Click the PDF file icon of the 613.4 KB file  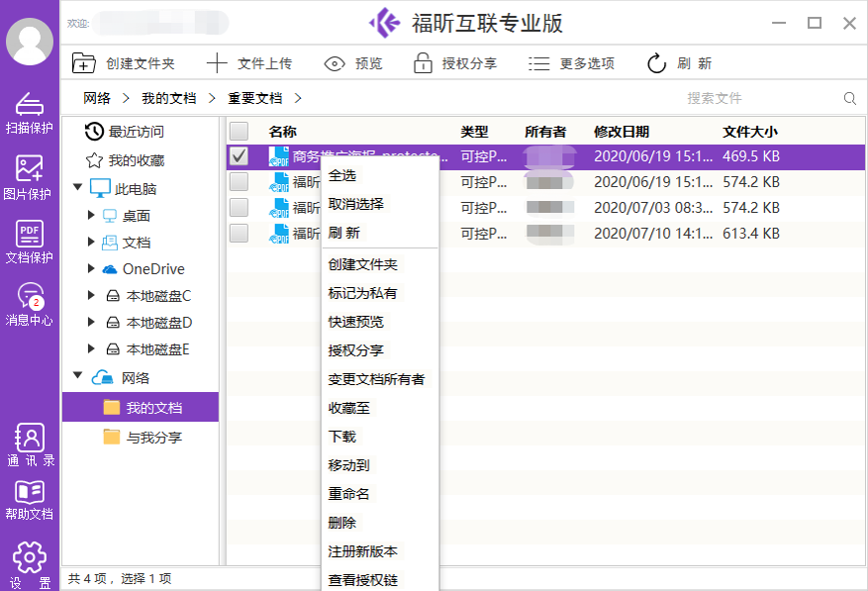click(278, 234)
